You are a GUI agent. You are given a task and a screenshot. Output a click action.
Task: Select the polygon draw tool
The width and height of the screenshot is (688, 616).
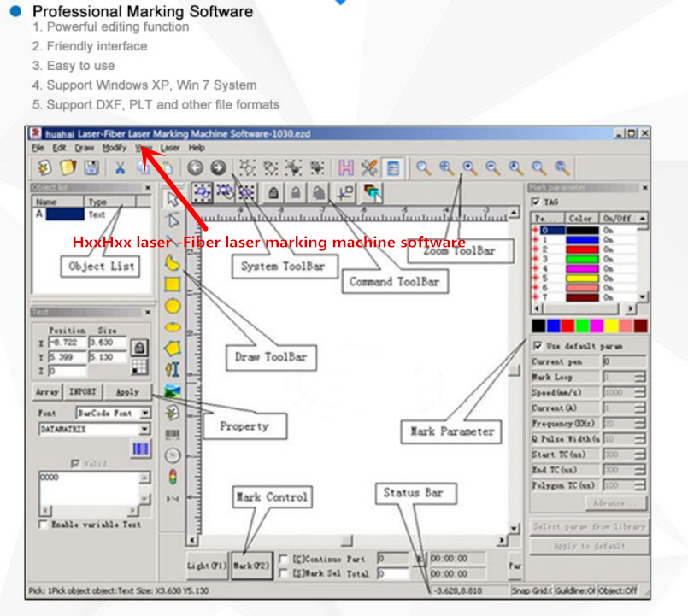tap(173, 348)
